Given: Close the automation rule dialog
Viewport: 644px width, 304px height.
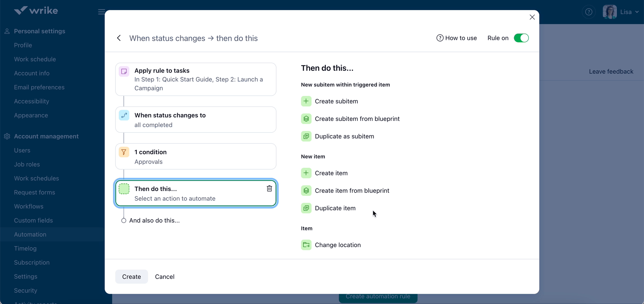Looking at the screenshot, I should click(x=532, y=17).
